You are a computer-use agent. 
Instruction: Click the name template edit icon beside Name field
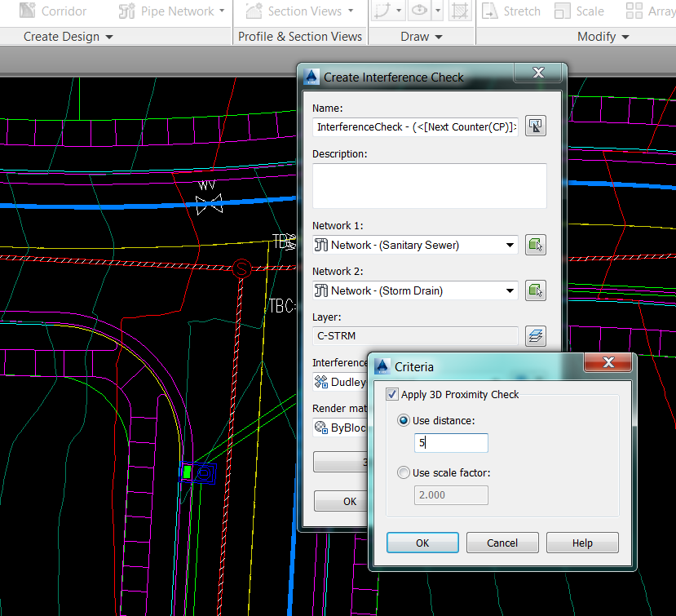pos(535,126)
